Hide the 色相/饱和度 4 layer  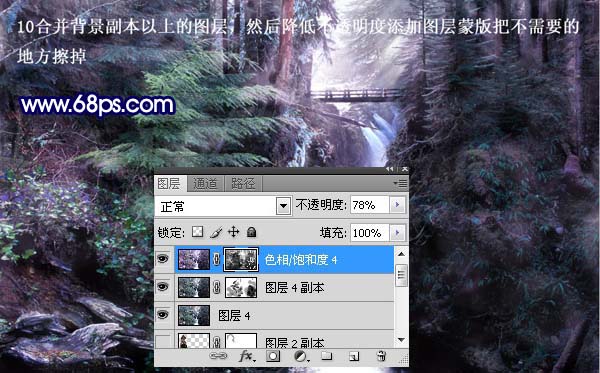(163, 259)
